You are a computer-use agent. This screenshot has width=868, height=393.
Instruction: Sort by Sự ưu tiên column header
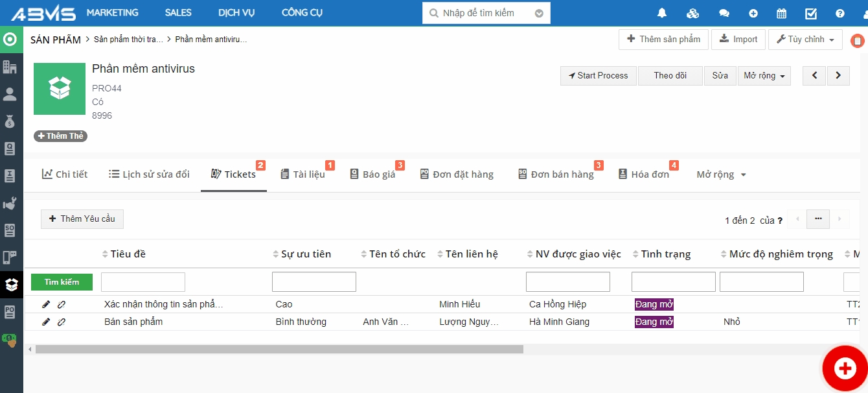[306, 254]
